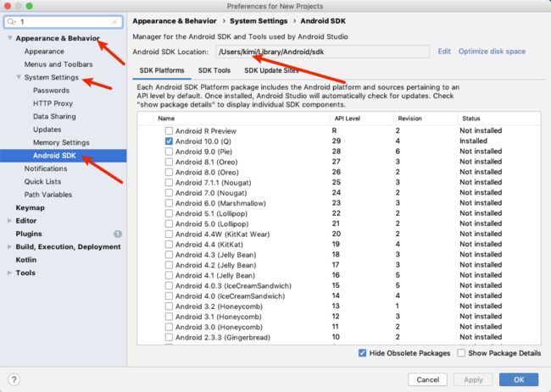
Task: Check the Android 7.1.1 (Nougat) checkbox
Action: pyautogui.click(x=169, y=183)
